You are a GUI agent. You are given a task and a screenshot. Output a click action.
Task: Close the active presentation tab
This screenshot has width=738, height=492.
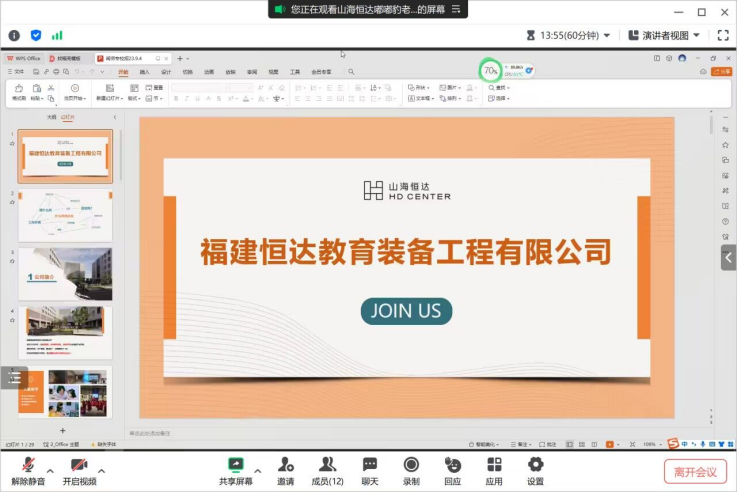(166, 58)
